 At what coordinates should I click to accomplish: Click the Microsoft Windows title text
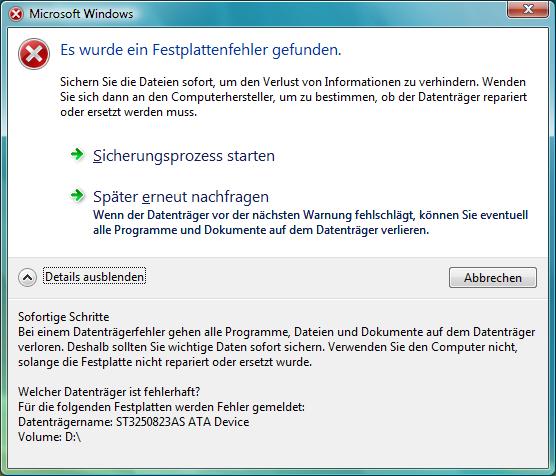[81, 14]
